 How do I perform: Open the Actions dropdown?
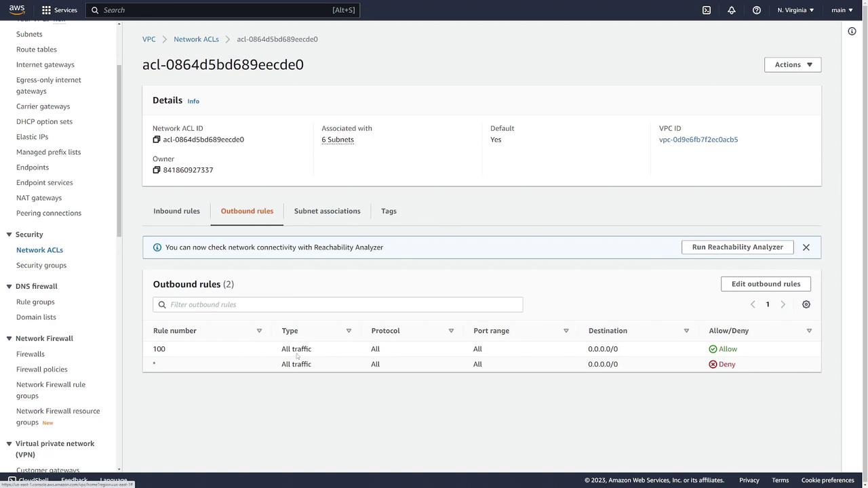793,64
